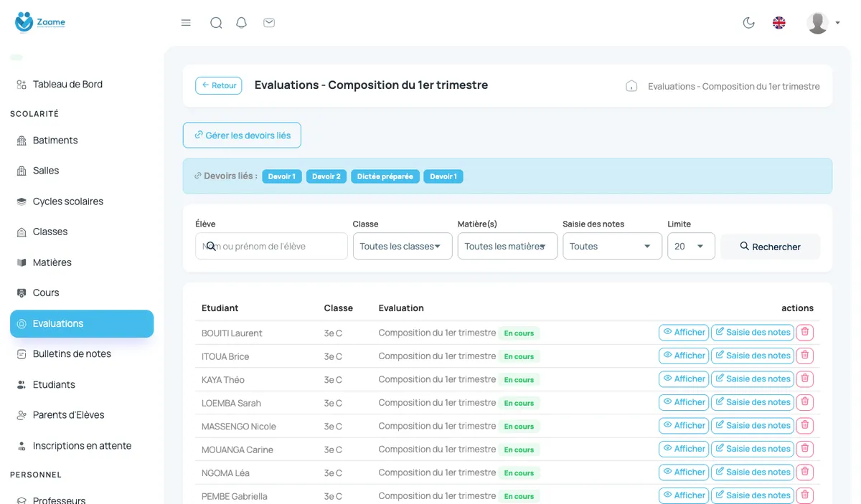Open the notifications bell icon
This screenshot has width=861, height=504.
(242, 23)
